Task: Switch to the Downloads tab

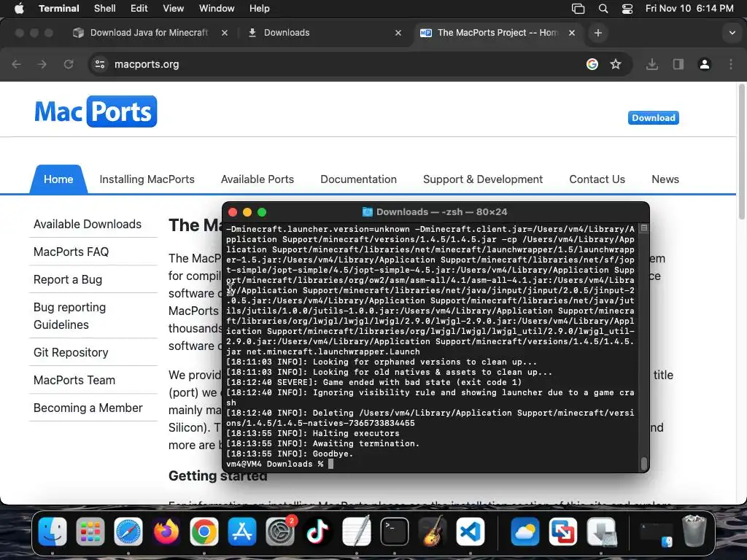Action: pos(324,32)
